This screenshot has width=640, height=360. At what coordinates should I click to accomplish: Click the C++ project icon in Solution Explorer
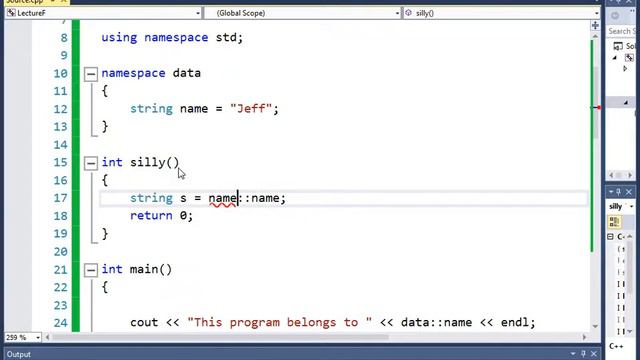point(629,58)
